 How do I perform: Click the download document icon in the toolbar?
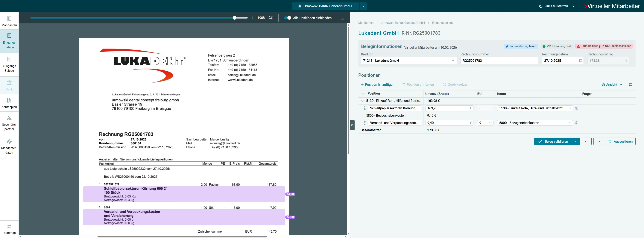coord(343,18)
